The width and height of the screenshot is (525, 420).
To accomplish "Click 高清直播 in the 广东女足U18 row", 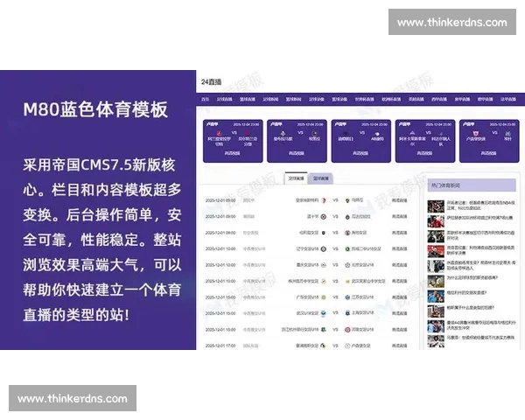I will [400, 297].
